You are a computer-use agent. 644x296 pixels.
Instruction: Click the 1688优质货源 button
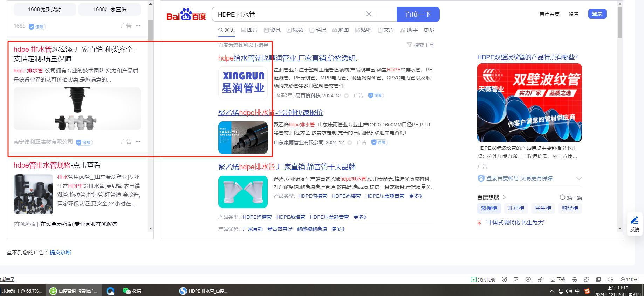coord(45,9)
